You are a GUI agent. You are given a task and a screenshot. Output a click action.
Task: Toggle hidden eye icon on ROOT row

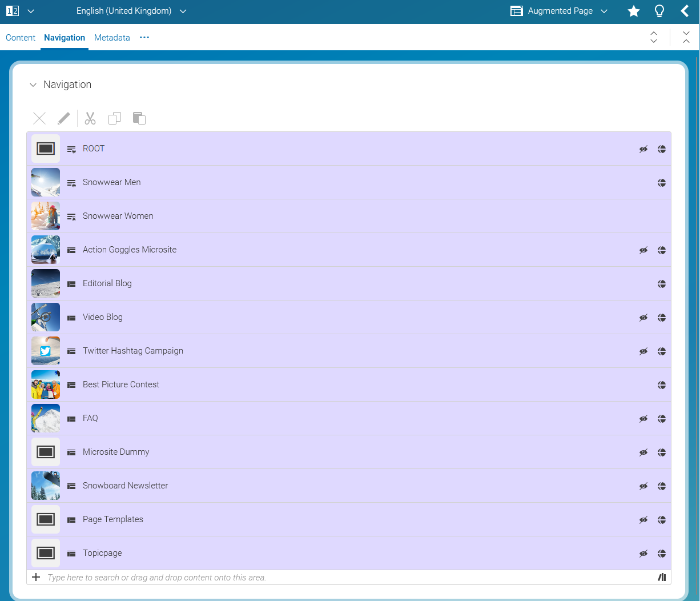(643, 149)
